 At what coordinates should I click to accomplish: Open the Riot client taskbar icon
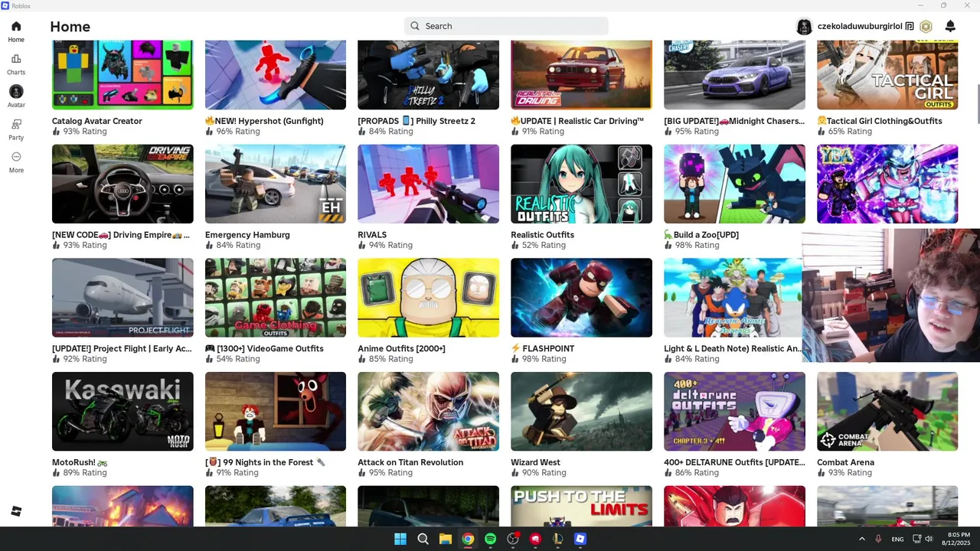[535, 539]
